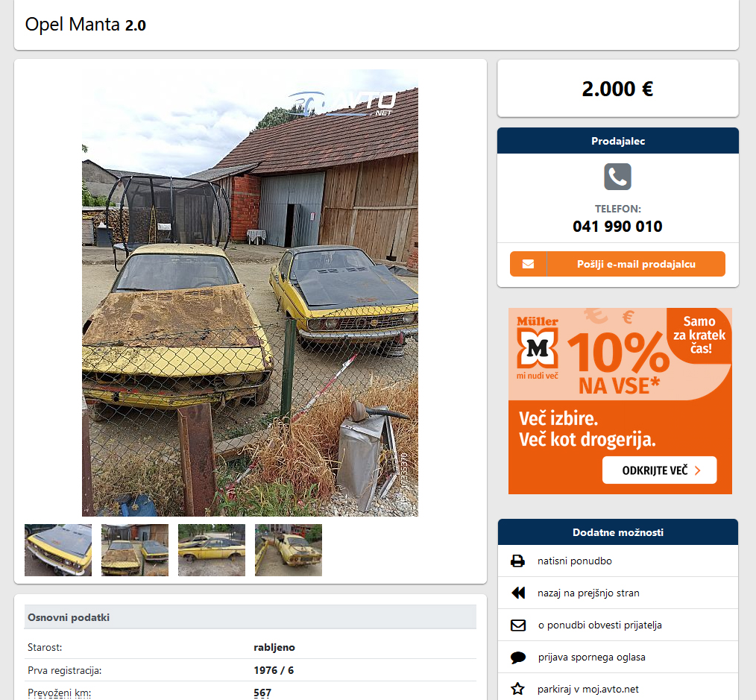
Task: Click the ODKRIJTE VEČ ad button
Action: click(x=659, y=470)
